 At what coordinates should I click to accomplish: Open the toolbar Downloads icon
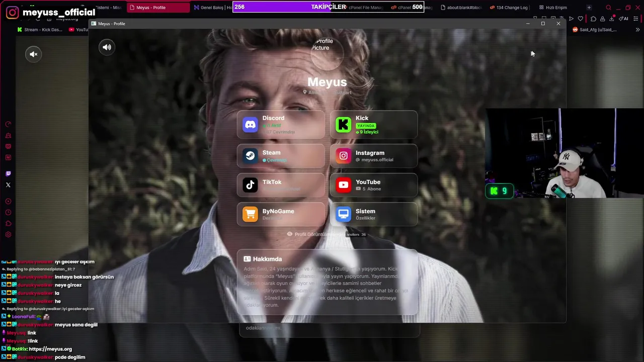(612, 19)
